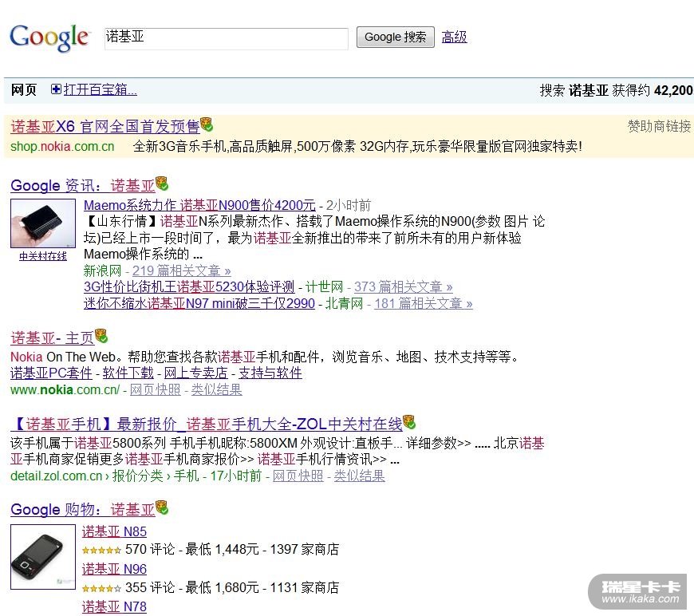Click the 新浪网 source label
694x616 pixels.
click(x=102, y=270)
